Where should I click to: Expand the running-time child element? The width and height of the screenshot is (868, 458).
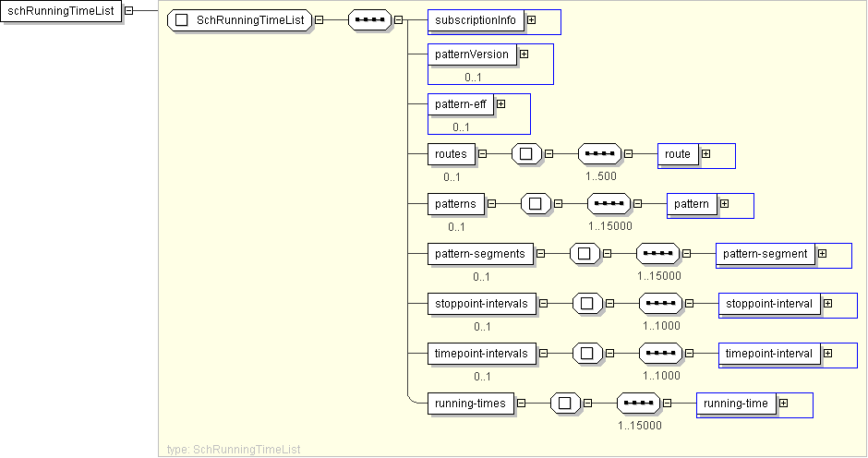tap(783, 403)
